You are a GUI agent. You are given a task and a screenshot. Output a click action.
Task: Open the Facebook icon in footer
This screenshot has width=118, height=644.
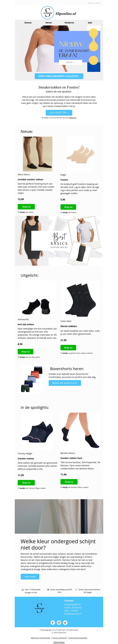pyautogui.click(x=53, y=622)
